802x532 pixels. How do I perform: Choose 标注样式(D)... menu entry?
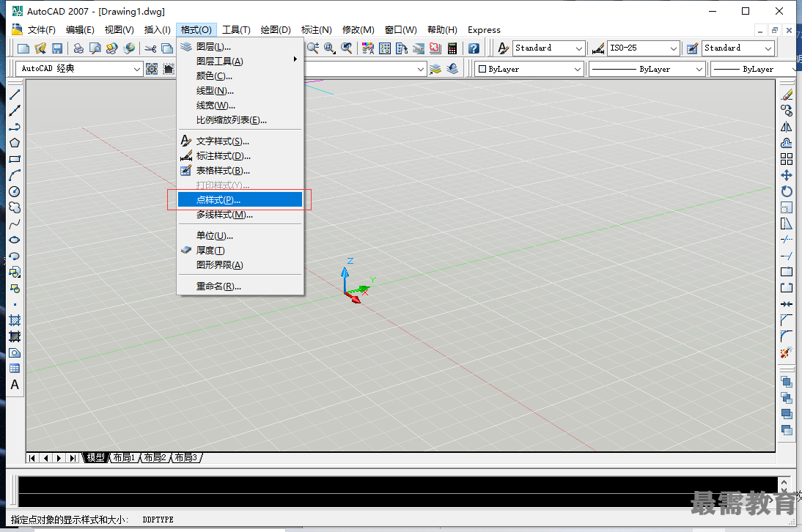240,156
